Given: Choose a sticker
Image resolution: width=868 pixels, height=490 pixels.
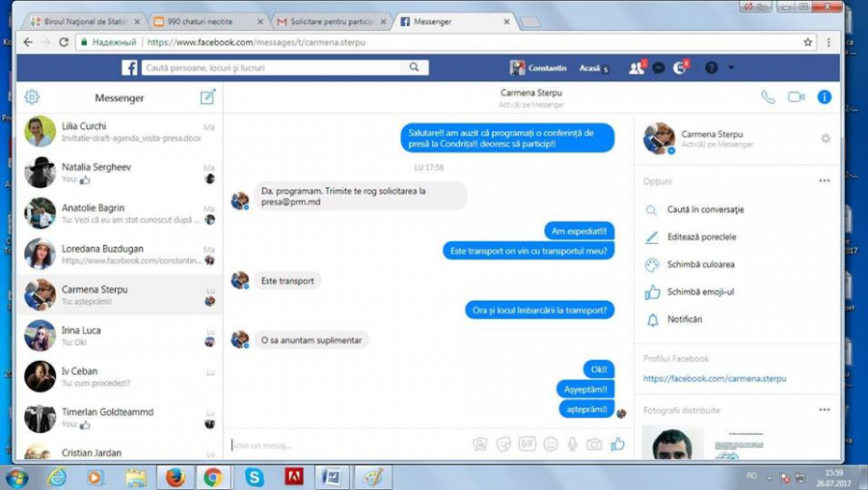Looking at the screenshot, I should pos(503,444).
